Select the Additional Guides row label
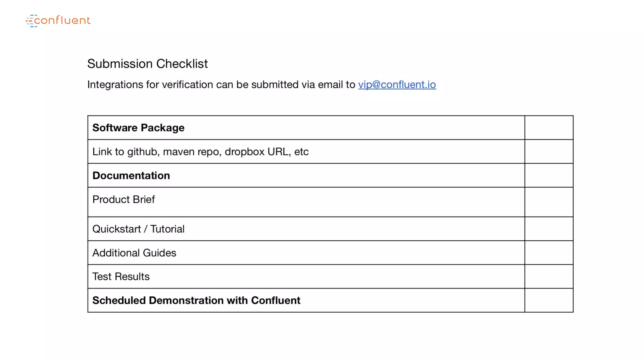 pos(134,253)
